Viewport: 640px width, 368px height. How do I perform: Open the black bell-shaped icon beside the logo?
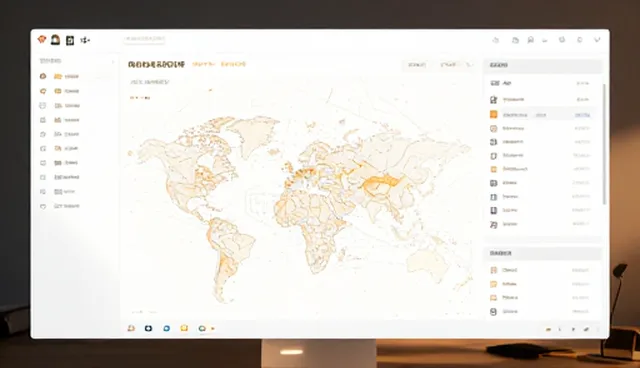[56, 40]
